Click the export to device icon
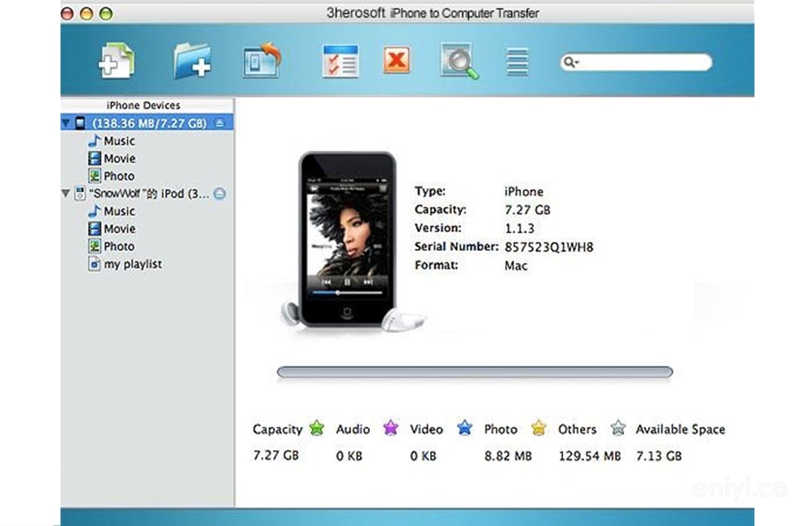Screen dimensions: 812x526 [262, 61]
